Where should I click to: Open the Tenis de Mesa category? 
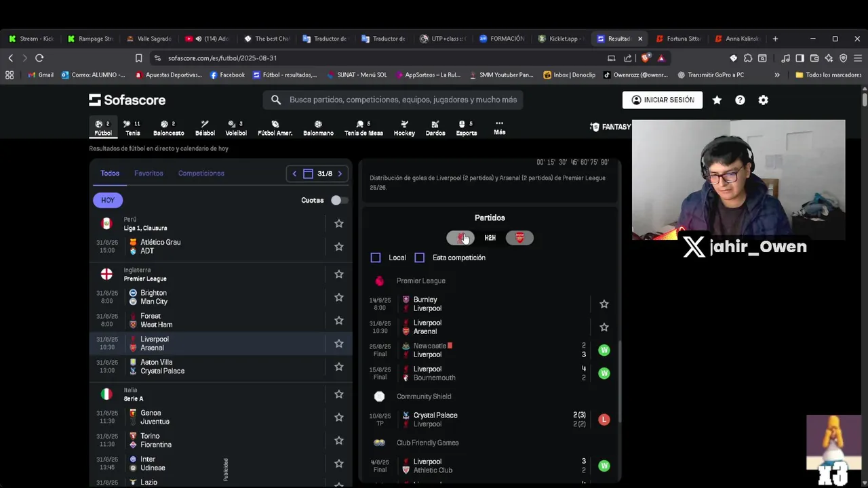pos(363,128)
